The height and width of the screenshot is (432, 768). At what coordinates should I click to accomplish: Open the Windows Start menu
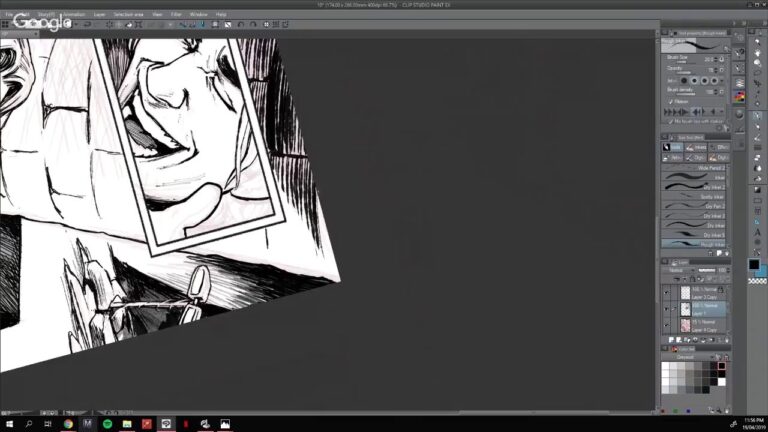(x=9, y=424)
